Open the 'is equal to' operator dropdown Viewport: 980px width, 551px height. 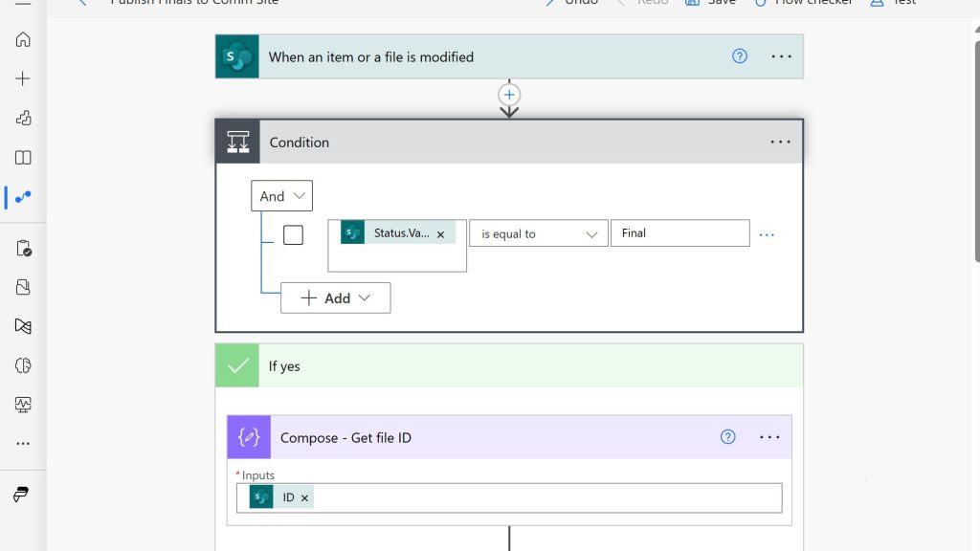point(538,233)
